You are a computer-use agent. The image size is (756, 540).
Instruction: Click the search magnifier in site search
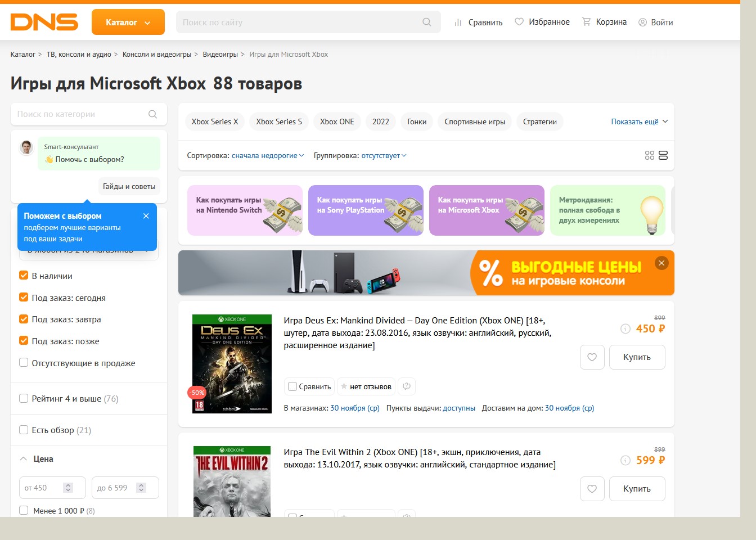[427, 22]
